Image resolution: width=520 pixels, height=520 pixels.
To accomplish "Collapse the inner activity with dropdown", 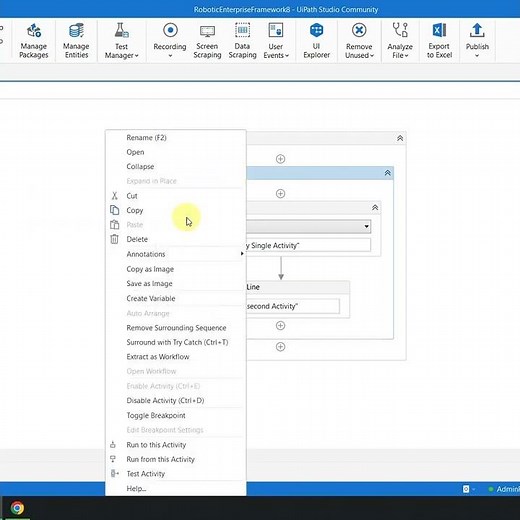I will 375,208.
